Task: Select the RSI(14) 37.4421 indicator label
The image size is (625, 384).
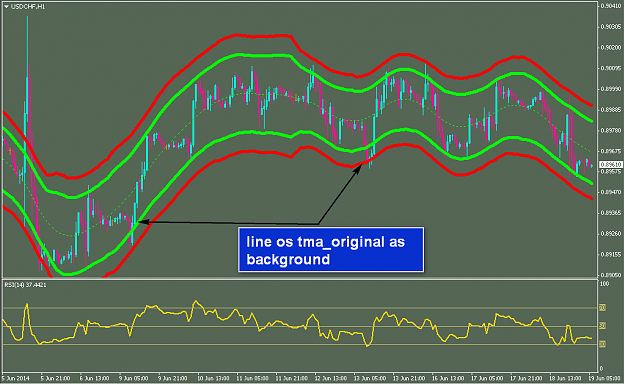Action: 25,285
